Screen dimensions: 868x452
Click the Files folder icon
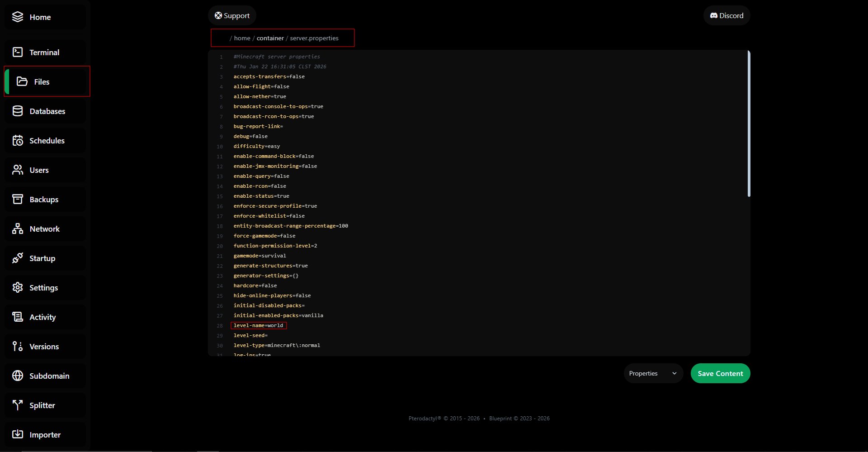[22, 81]
